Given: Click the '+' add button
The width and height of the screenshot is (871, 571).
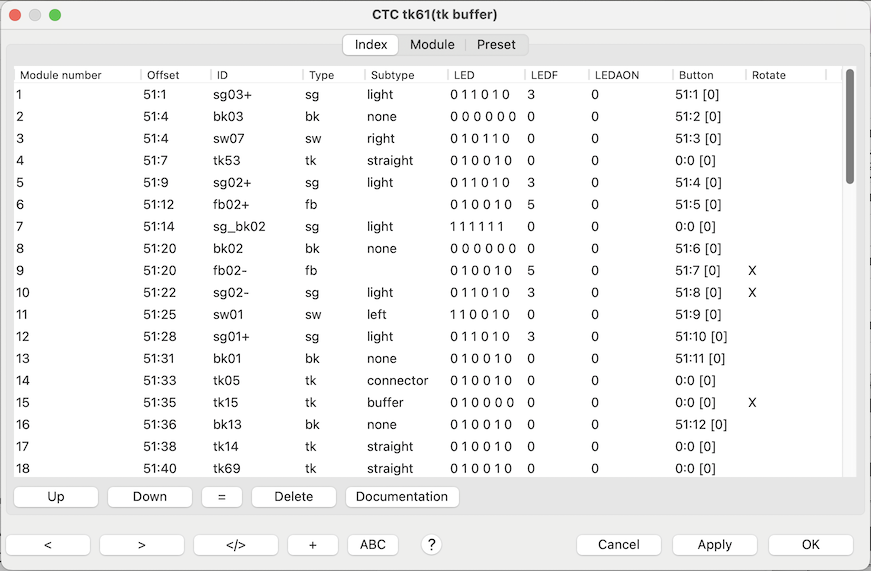Looking at the screenshot, I should pyautogui.click(x=312, y=545).
